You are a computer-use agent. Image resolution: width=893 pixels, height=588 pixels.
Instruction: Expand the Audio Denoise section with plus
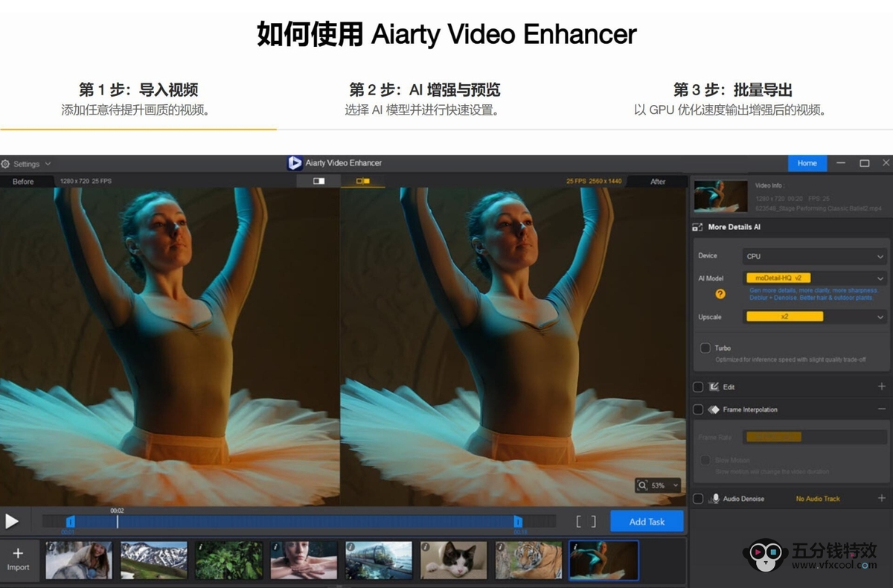881,499
